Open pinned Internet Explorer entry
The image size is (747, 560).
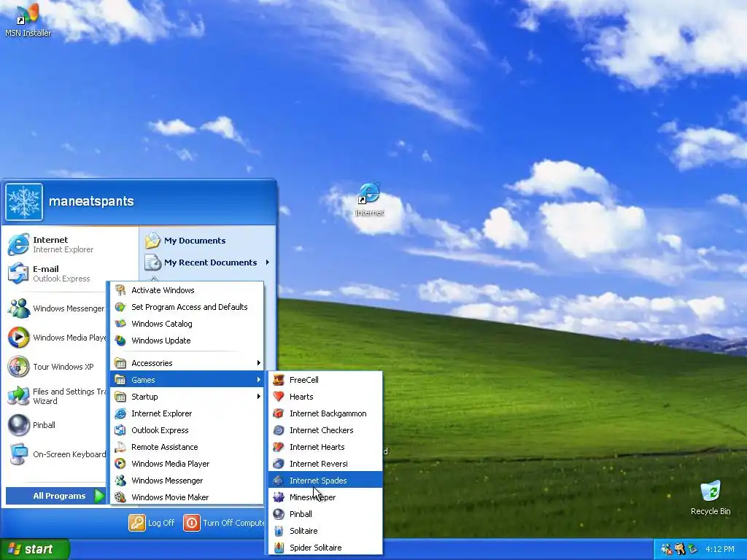[69, 244]
